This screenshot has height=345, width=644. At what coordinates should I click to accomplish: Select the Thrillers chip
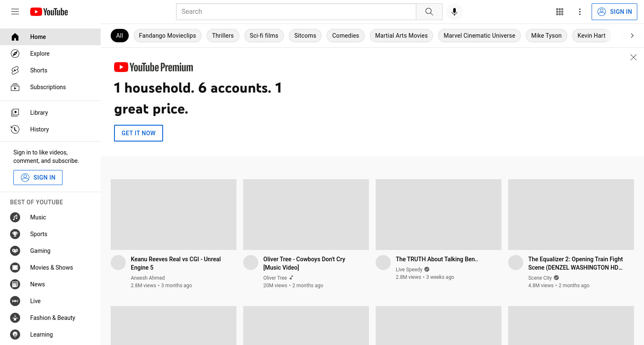[223, 36]
